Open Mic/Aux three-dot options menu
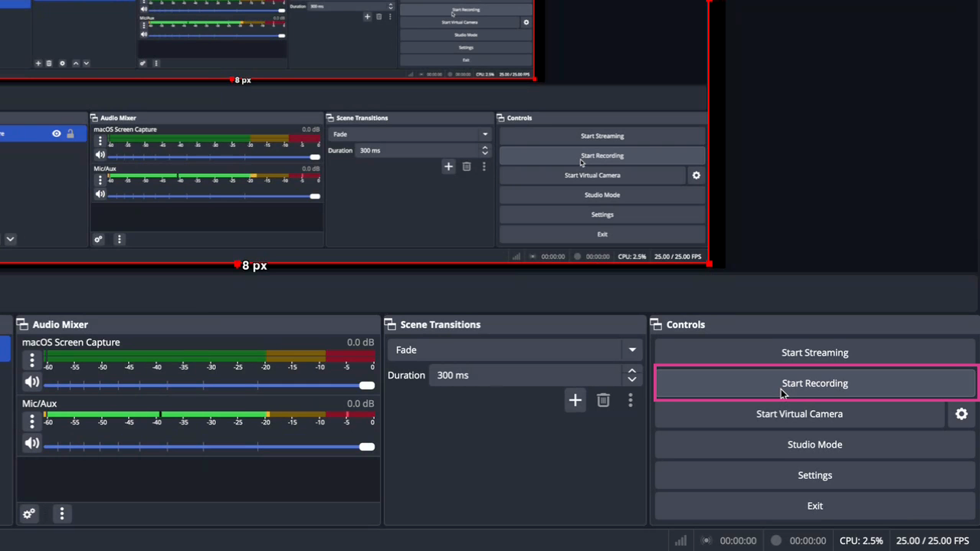Screen dimensions: 980x551 [x=31, y=421]
